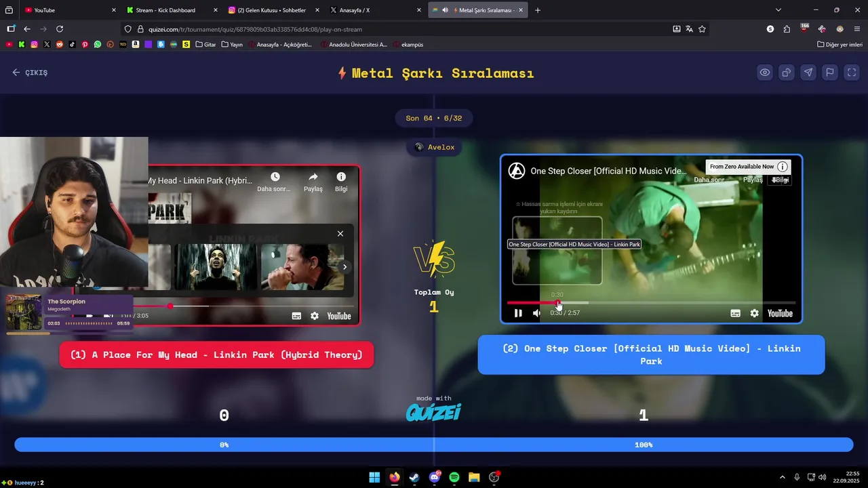Toggle the eye visibility icon in Quizei header
Image resolution: width=868 pixels, height=488 pixels.
(x=765, y=73)
